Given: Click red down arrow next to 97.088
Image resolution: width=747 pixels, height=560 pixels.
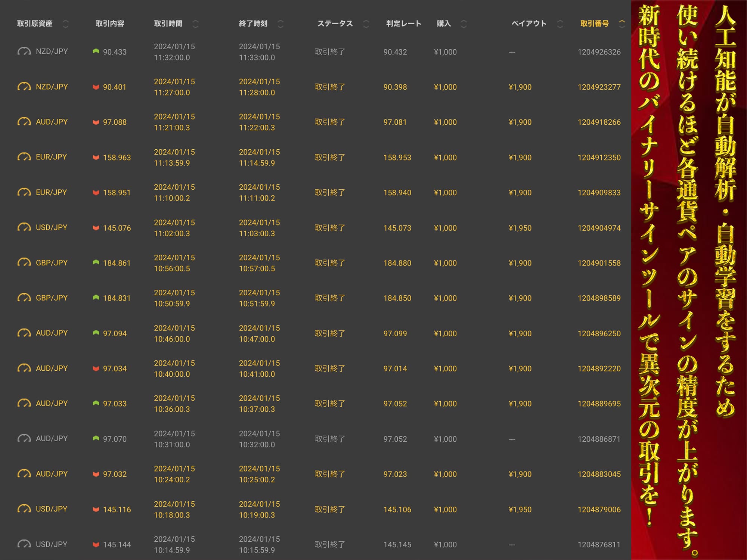Looking at the screenshot, I should pyautogui.click(x=96, y=122).
